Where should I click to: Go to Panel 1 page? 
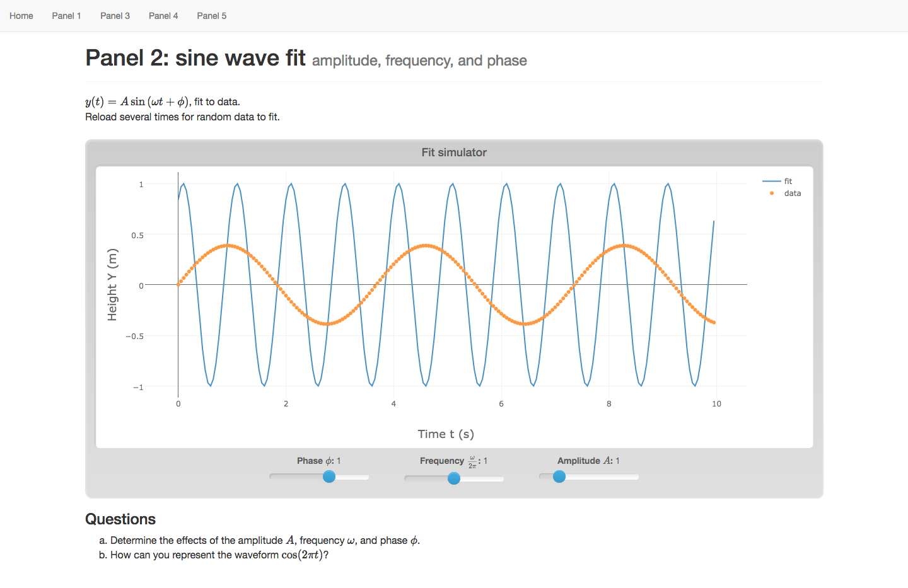pyautogui.click(x=66, y=16)
